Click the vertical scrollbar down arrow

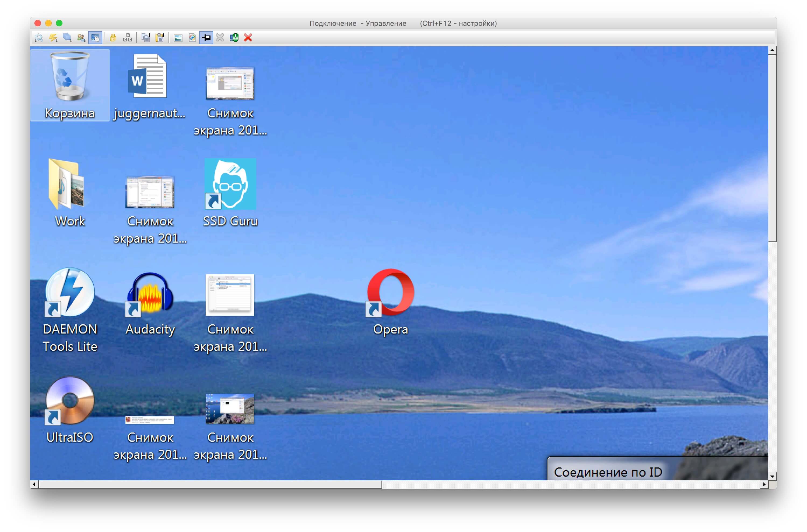point(772,476)
